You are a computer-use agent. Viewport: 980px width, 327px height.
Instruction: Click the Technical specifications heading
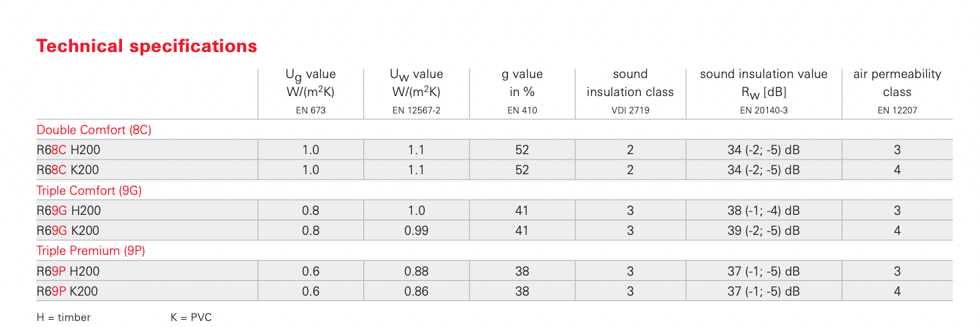pos(147,46)
